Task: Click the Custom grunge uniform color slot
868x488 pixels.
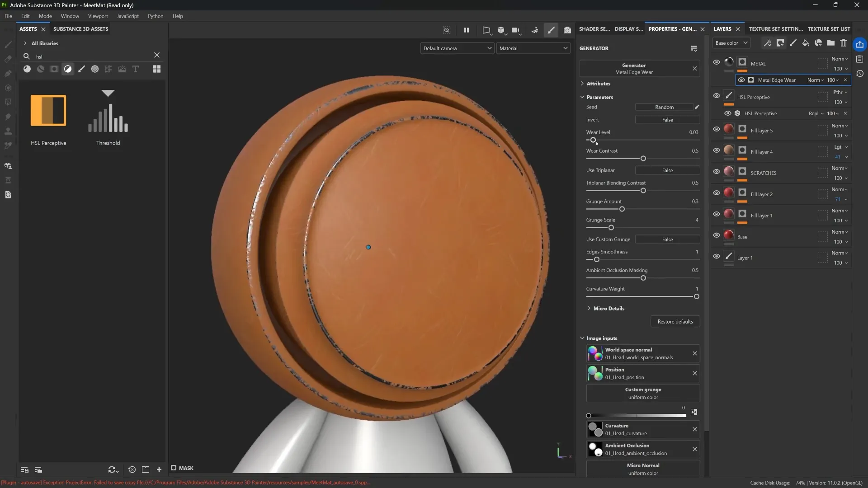Action: click(643, 393)
